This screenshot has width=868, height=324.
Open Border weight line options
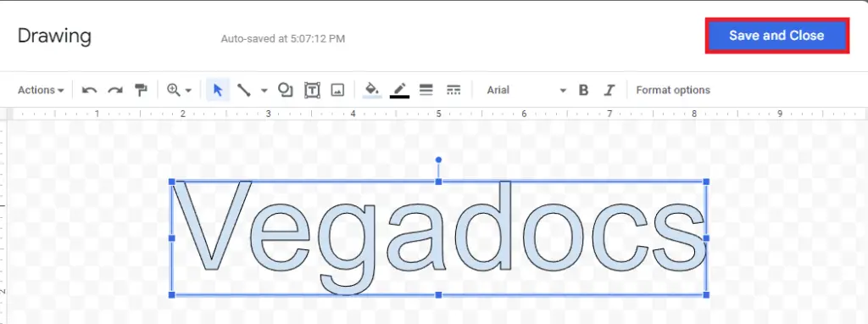426,90
